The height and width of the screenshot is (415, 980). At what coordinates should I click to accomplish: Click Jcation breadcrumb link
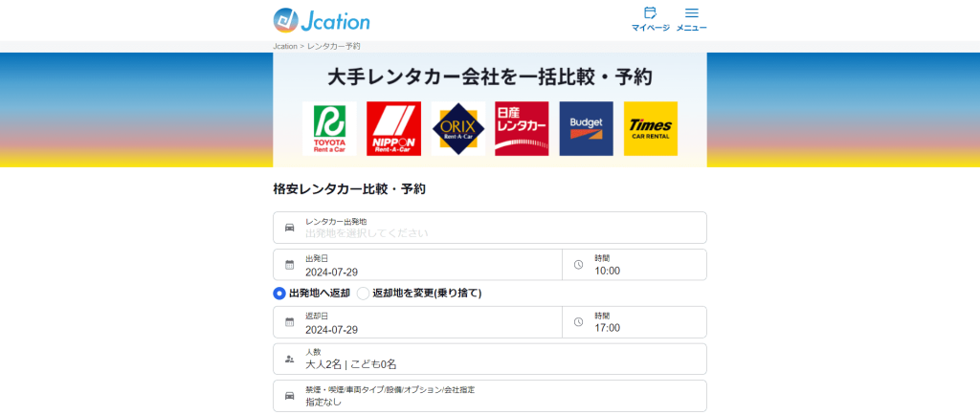285,46
